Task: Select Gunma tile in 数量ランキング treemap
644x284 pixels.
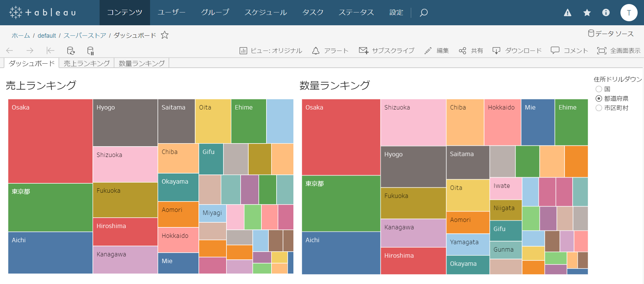Action: tap(506, 250)
